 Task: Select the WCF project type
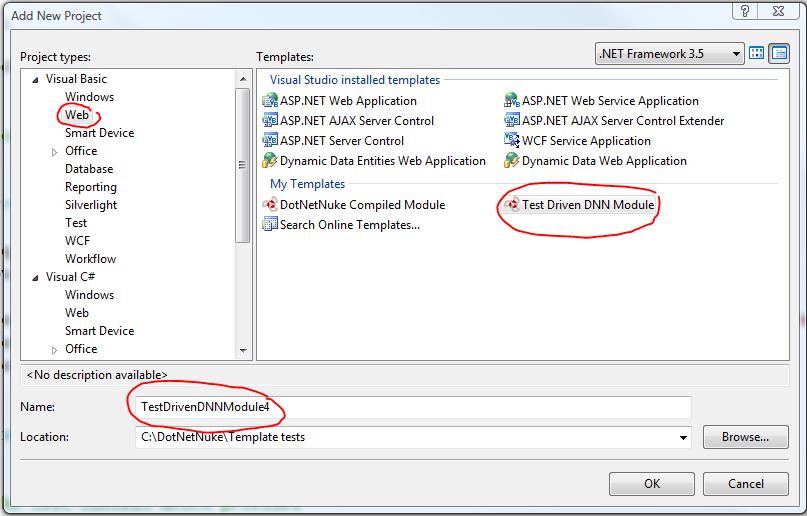[x=77, y=241]
